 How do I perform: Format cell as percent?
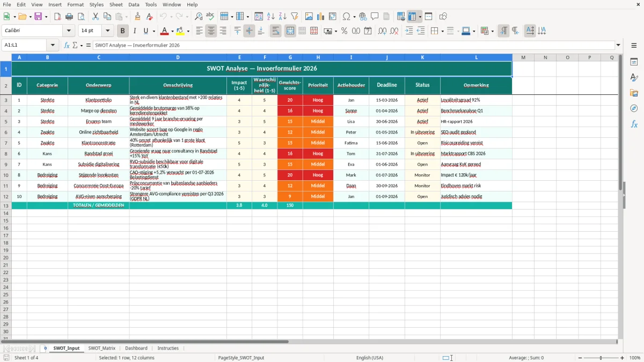point(344,31)
